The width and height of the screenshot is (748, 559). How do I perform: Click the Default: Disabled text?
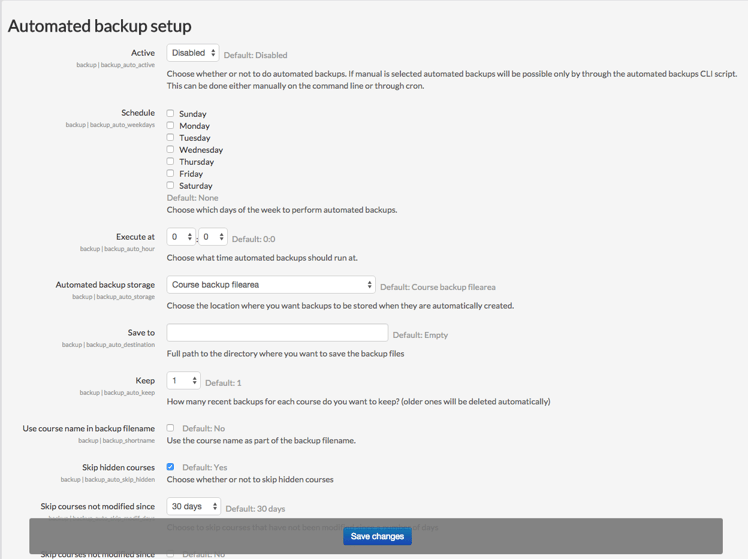pyautogui.click(x=256, y=55)
